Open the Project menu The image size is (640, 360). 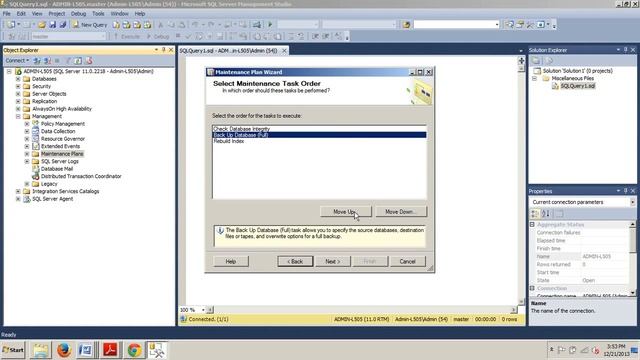[x=57, y=13]
